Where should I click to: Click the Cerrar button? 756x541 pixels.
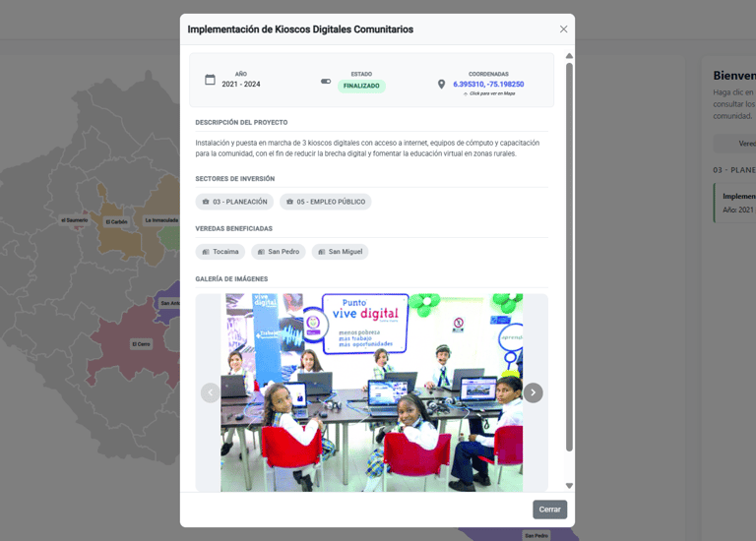pyautogui.click(x=549, y=510)
